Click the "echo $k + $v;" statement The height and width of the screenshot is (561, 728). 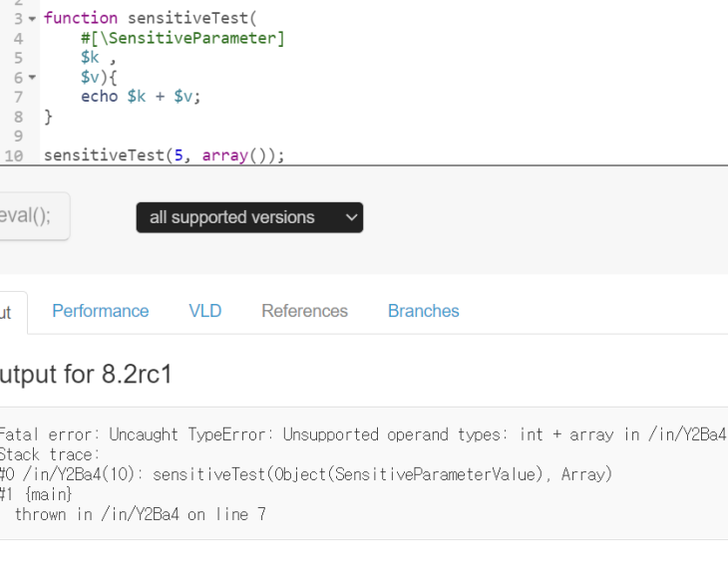(x=141, y=97)
